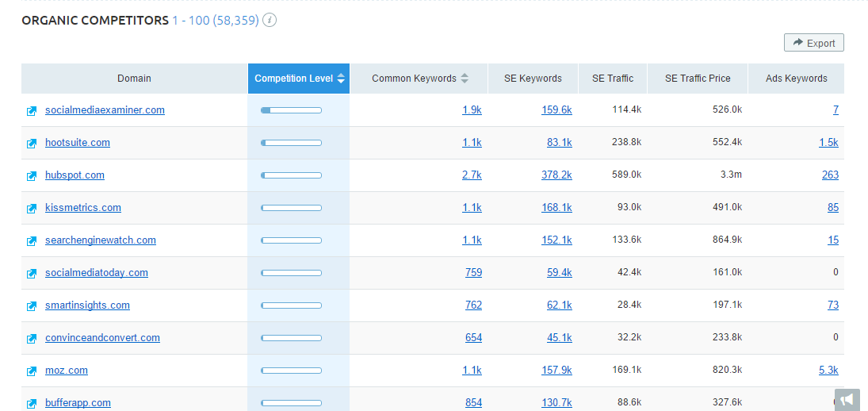Open hootsuite.com domain link
Screen dimensions: 868x411
pyautogui.click(x=78, y=142)
